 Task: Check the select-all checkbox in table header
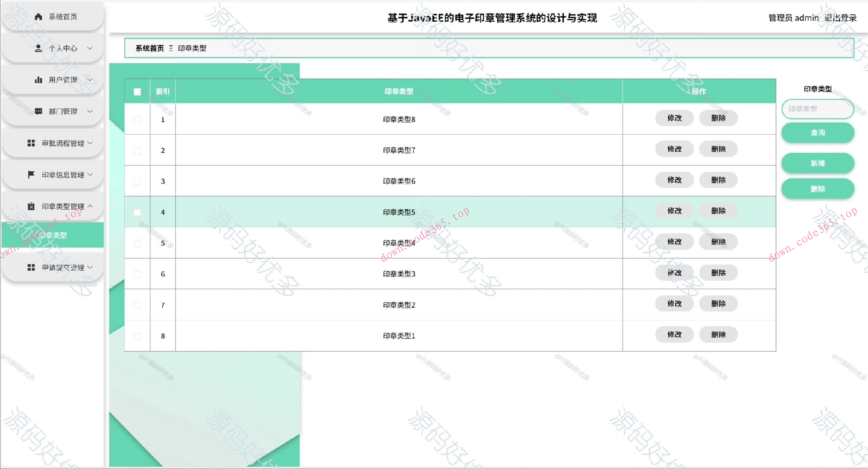coord(137,91)
